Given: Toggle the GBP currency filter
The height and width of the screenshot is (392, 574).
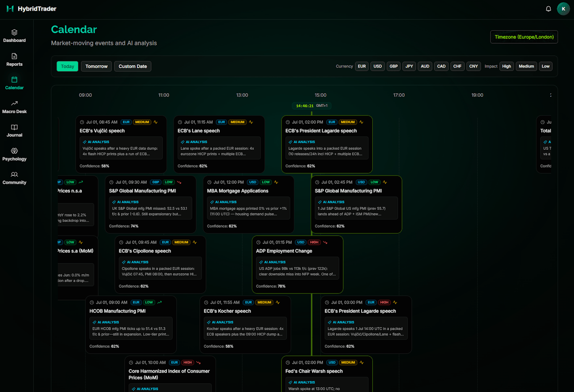Looking at the screenshot, I should click(393, 66).
